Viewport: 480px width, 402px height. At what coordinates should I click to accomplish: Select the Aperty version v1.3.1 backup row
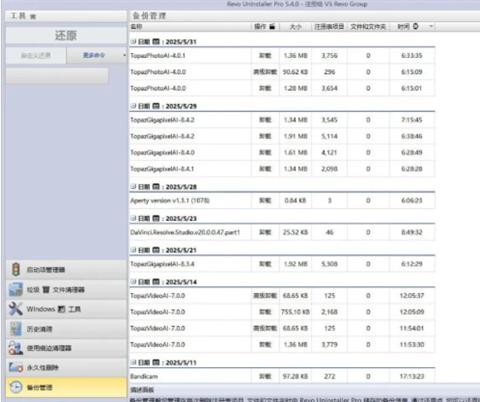(282, 200)
